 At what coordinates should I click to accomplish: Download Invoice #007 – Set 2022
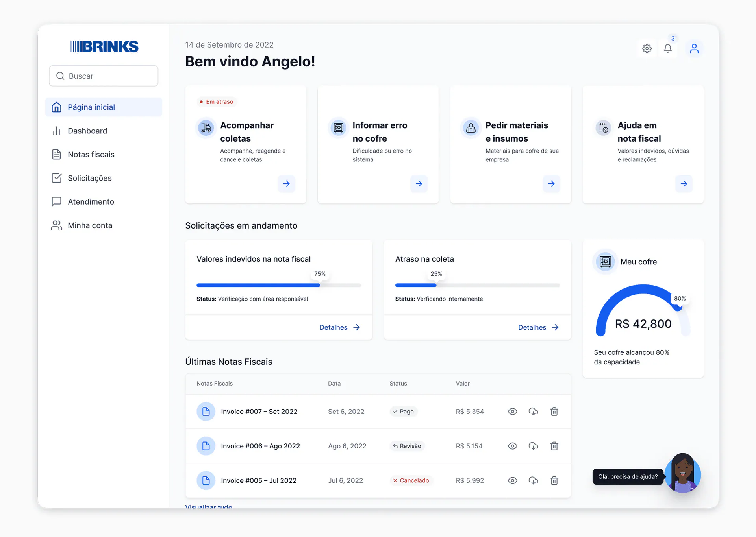[x=533, y=412]
